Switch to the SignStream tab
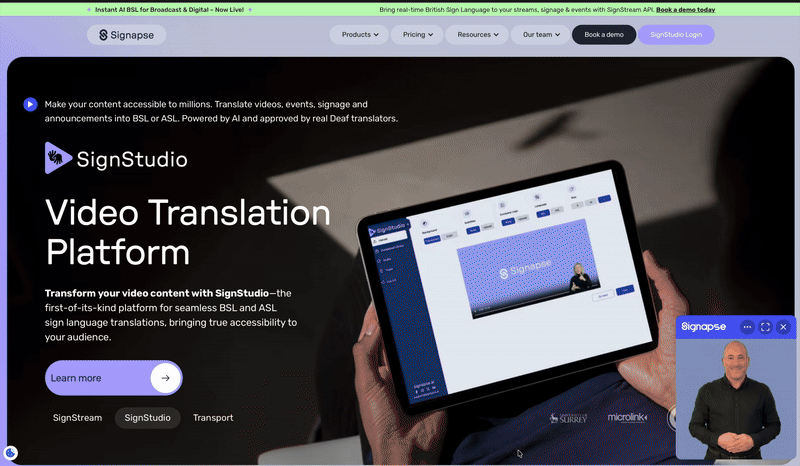This screenshot has width=800, height=466. (77, 418)
